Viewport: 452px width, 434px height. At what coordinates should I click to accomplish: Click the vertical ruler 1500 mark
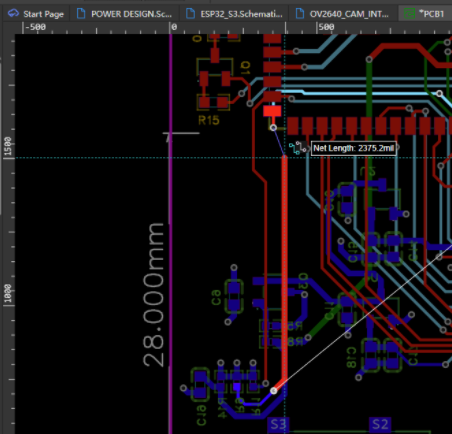click(7, 146)
